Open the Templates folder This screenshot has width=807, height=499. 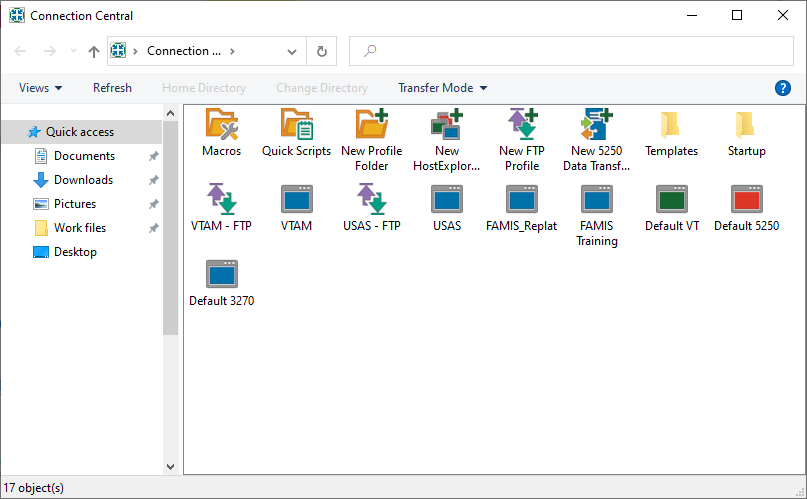[x=672, y=124]
